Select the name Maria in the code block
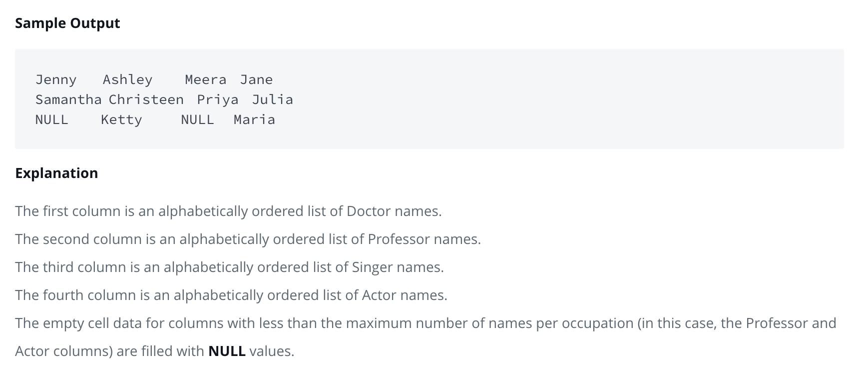This screenshot has width=868, height=385. point(254,119)
